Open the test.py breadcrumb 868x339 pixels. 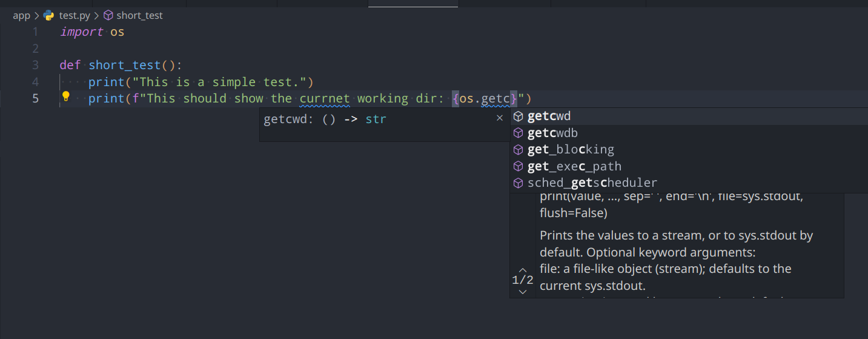(75, 15)
